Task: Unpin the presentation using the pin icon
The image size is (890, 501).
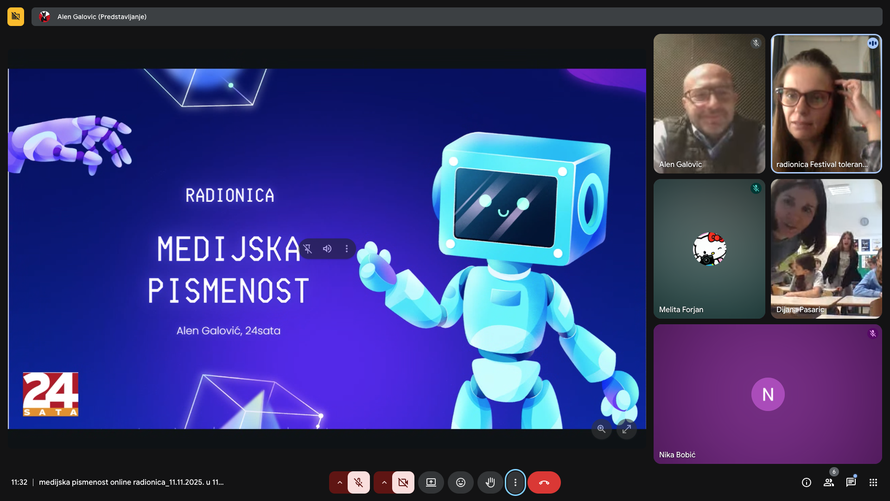Action: (308, 248)
